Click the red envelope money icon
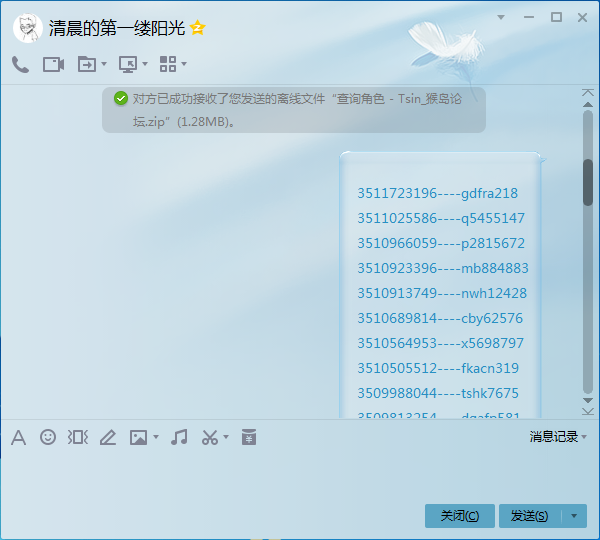600x540 pixels. (249, 437)
